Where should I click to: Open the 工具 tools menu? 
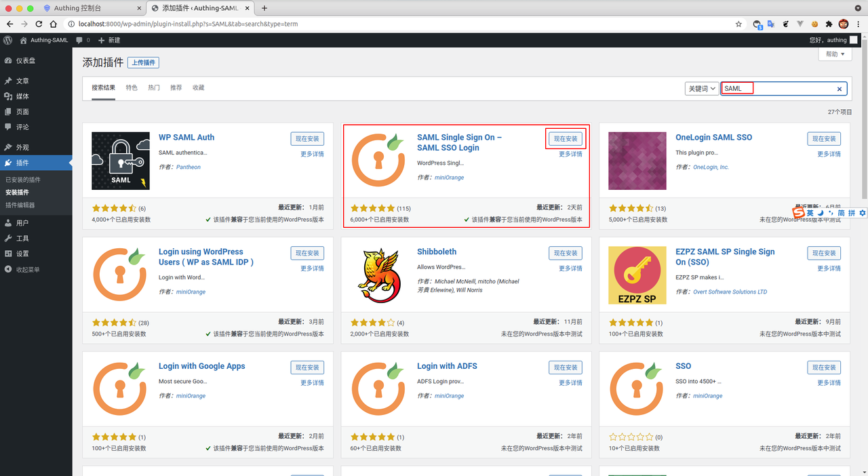(x=36, y=239)
